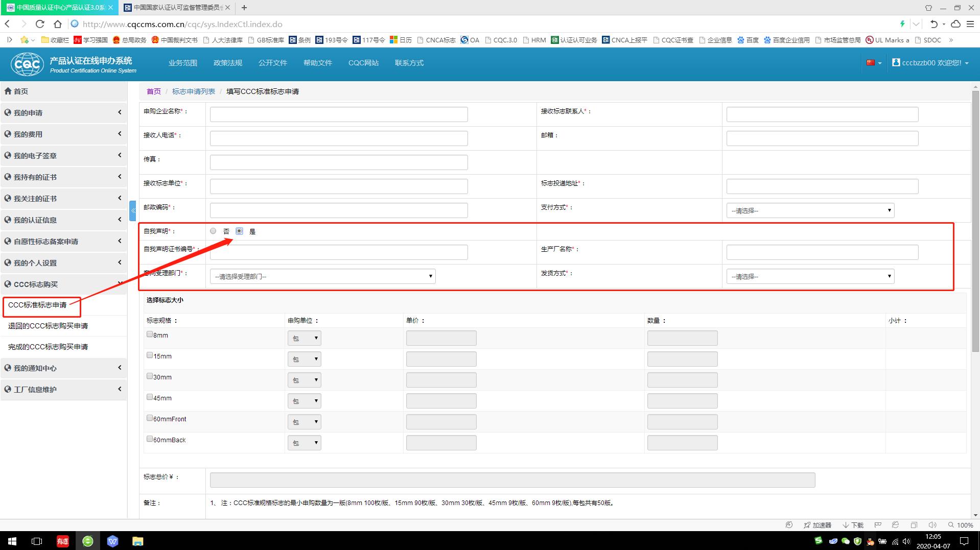Expand 我的费用 sidebar section
980x550 pixels.
click(63, 134)
